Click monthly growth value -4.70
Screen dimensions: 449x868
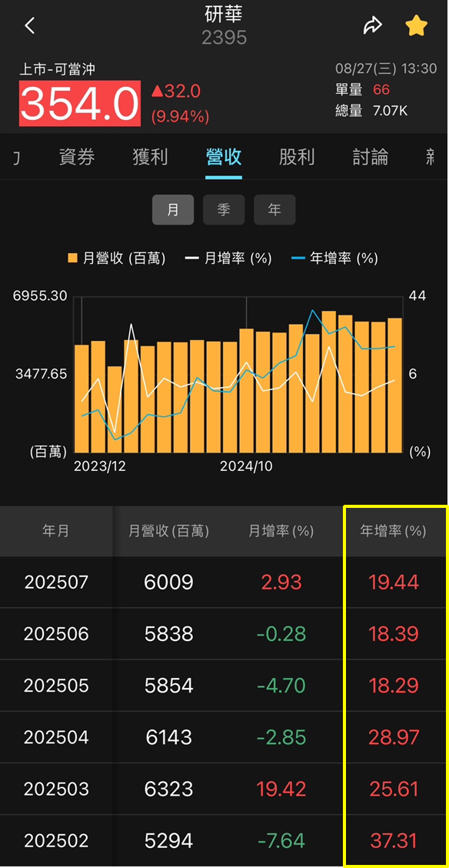tap(281, 686)
